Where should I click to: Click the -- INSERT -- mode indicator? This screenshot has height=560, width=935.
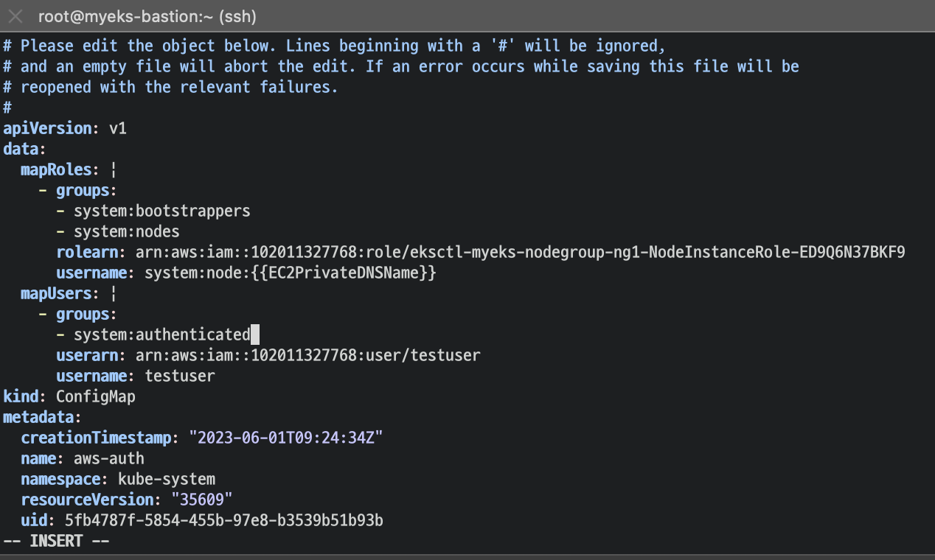56,541
